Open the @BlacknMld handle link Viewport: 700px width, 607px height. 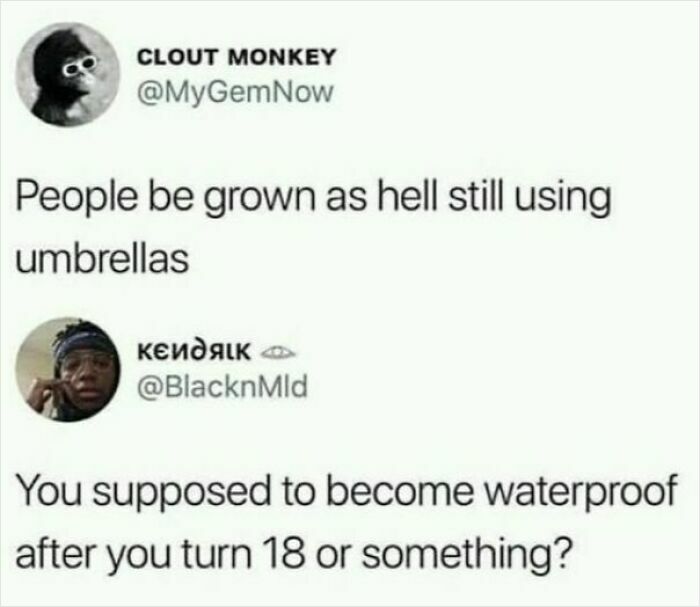point(223,388)
